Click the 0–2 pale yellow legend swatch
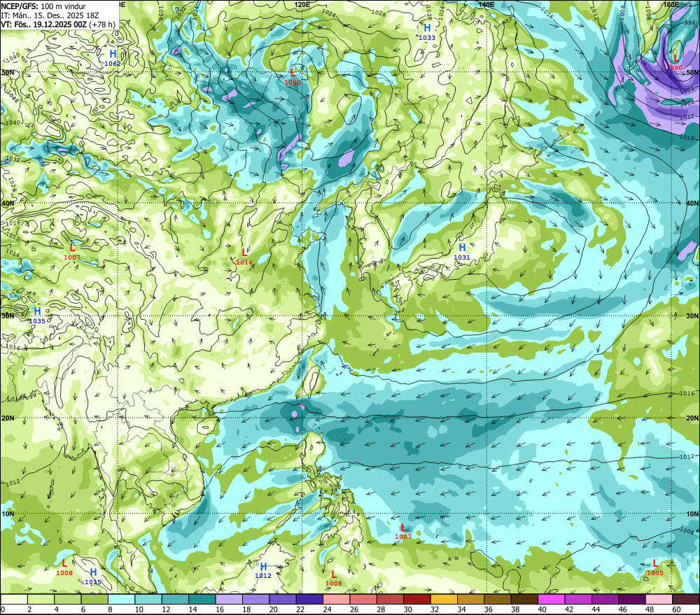Screen dimensions: 700x615 click(14, 600)
